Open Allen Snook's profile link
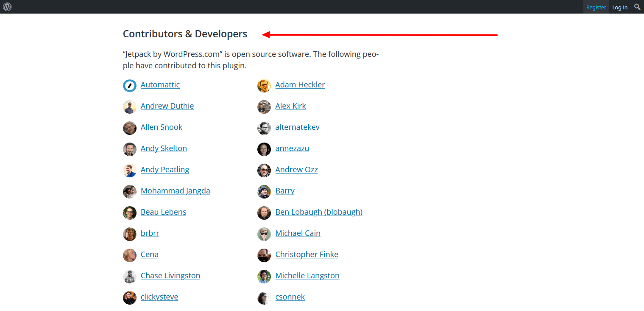Screen dimensions: 644x311 [x=162, y=127]
